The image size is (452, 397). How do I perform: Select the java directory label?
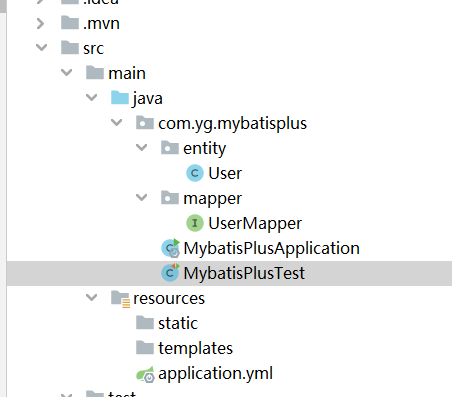pos(147,99)
